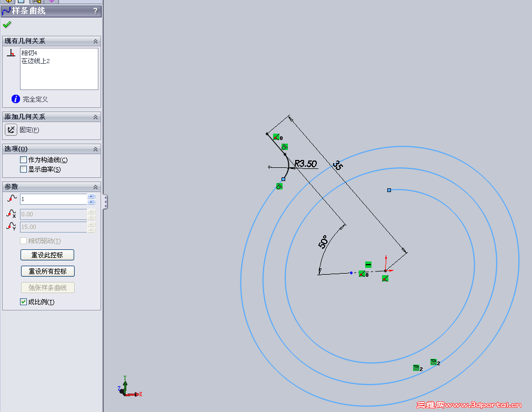Click the 重设此控标 button

tap(47, 255)
